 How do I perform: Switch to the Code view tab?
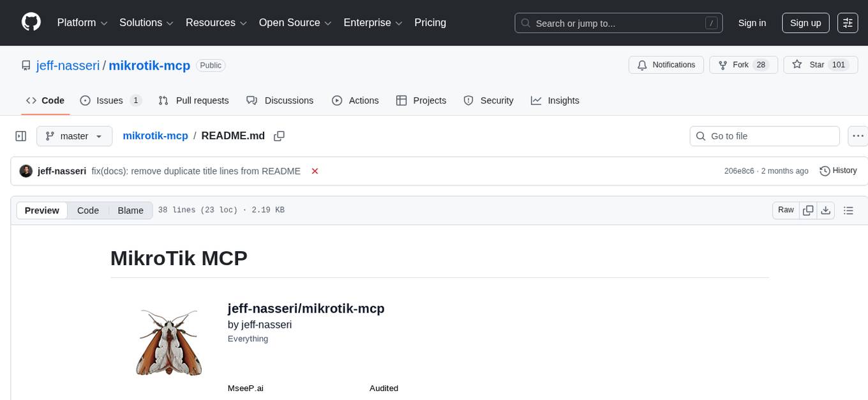click(x=87, y=210)
